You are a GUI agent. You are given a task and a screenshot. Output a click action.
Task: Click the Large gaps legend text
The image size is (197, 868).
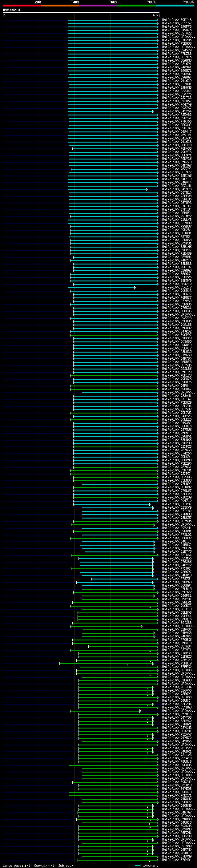tap(38, 866)
